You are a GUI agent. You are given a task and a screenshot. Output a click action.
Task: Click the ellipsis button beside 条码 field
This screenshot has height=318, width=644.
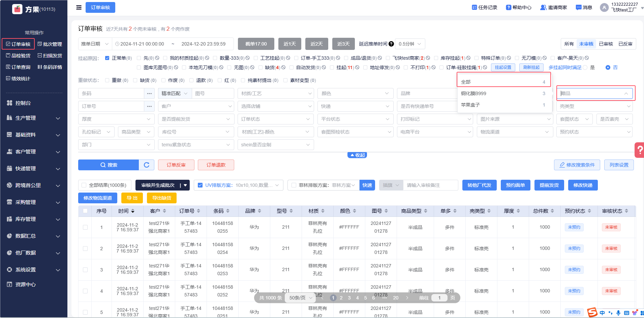tap(149, 93)
